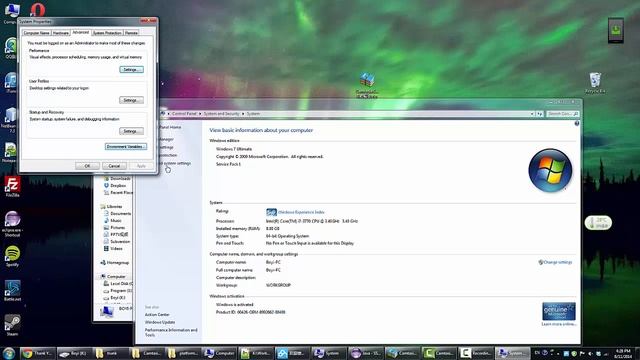Open the Recycle Bin on desktop

click(x=595, y=83)
